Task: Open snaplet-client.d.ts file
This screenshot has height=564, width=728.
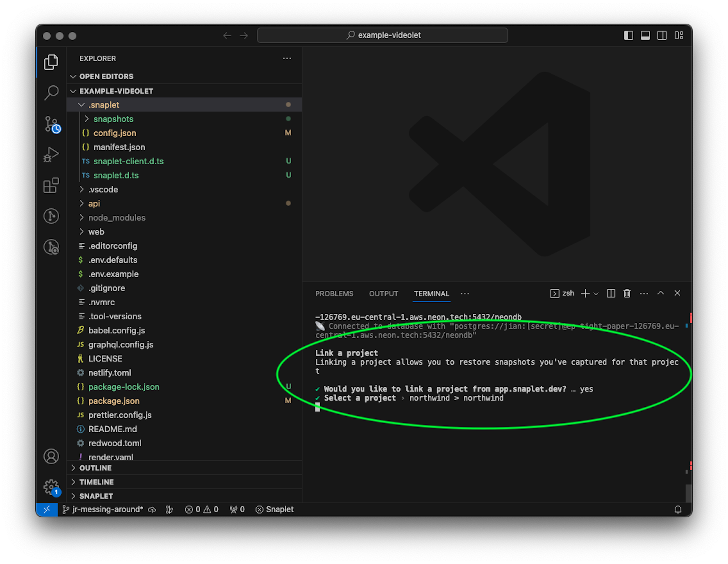Action: click(x=184, y=161)
